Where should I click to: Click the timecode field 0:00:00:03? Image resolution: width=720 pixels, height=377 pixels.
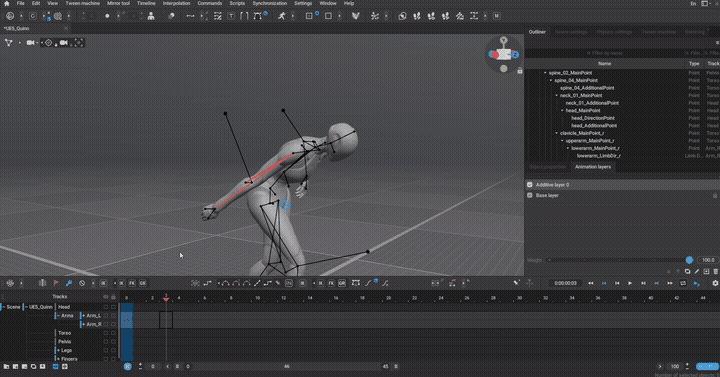click(x=565, y=283)
